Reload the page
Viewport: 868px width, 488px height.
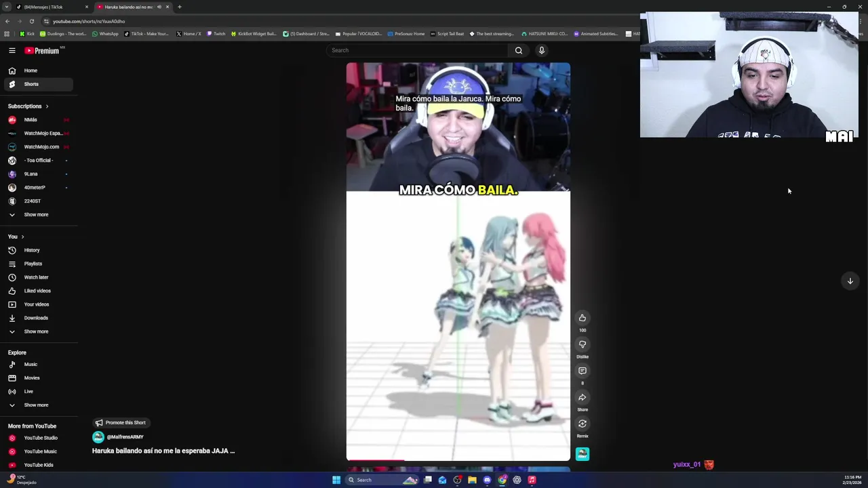pyautogui.click(x=31, y=21)
